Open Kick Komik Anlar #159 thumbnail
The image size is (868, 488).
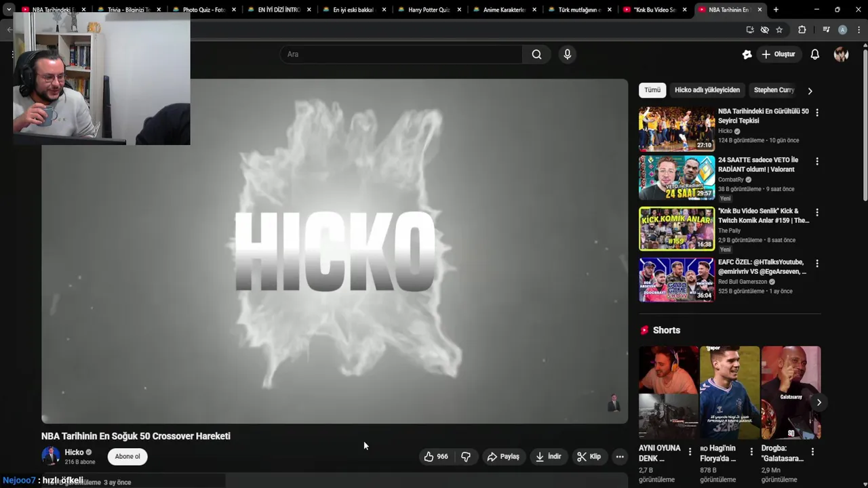[677, 229]
